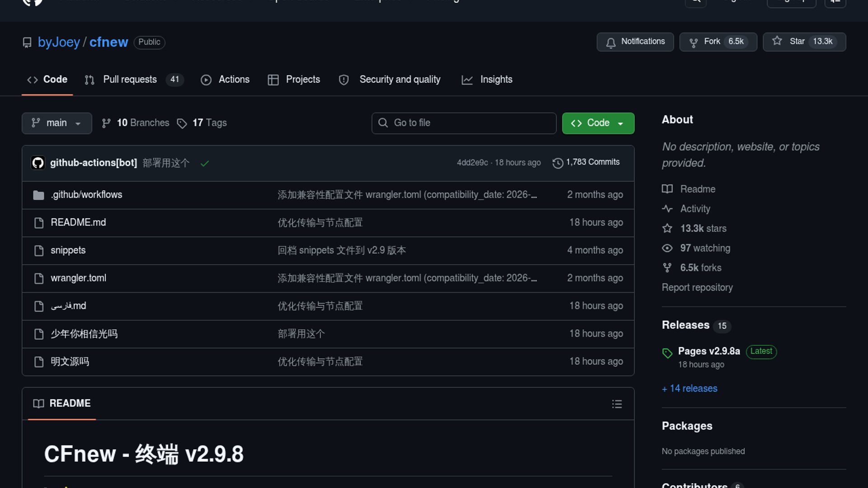Click the Projects table icon

[x=273, y=80]
